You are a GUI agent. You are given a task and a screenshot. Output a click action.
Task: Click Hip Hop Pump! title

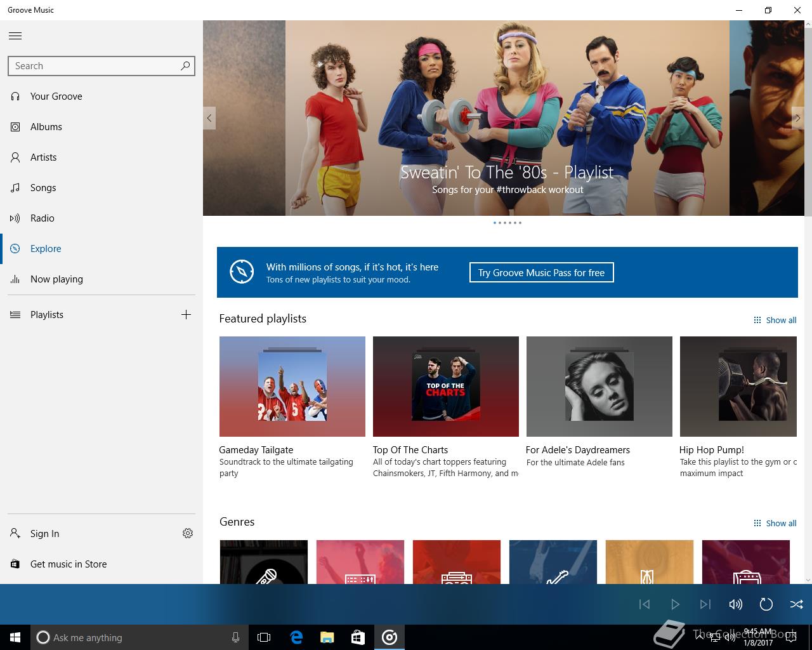[712, 449]
